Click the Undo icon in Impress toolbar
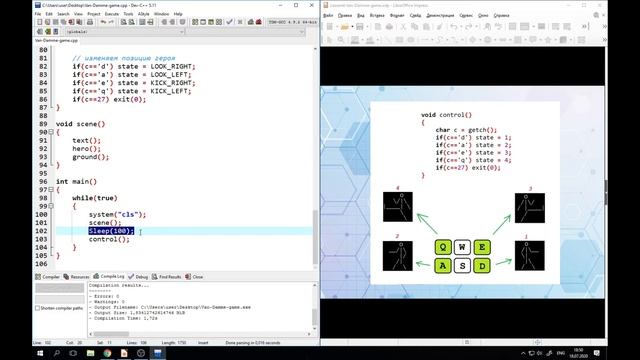The height and width of the screenshot is (360, 640). coord(454,27)
